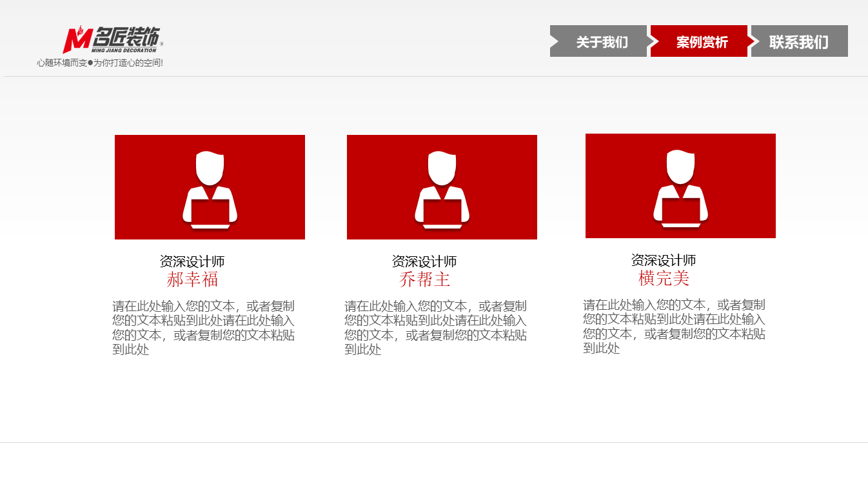Click description text under 郝幸福
Viewport: 868px width, 488px height.
point(203,327)
